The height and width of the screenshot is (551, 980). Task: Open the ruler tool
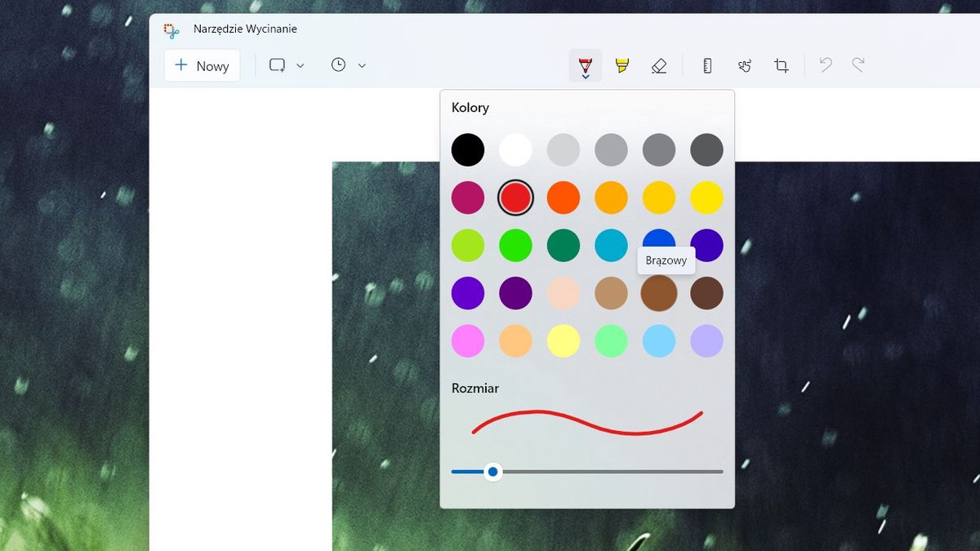707,66
